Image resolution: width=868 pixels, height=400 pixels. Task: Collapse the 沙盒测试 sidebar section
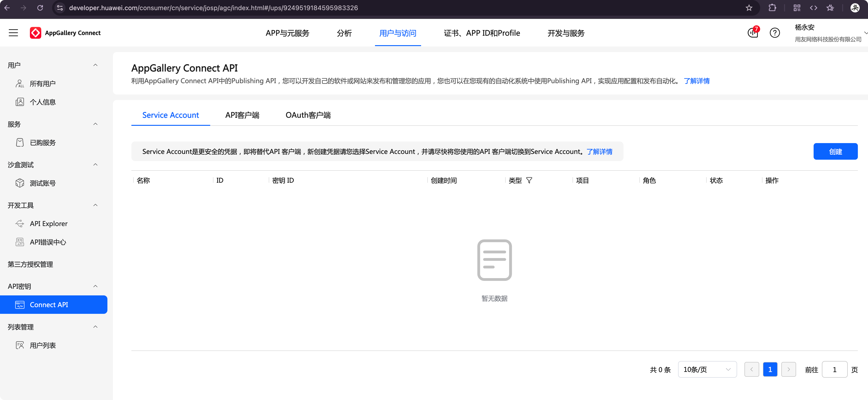[x=95, y=165]
